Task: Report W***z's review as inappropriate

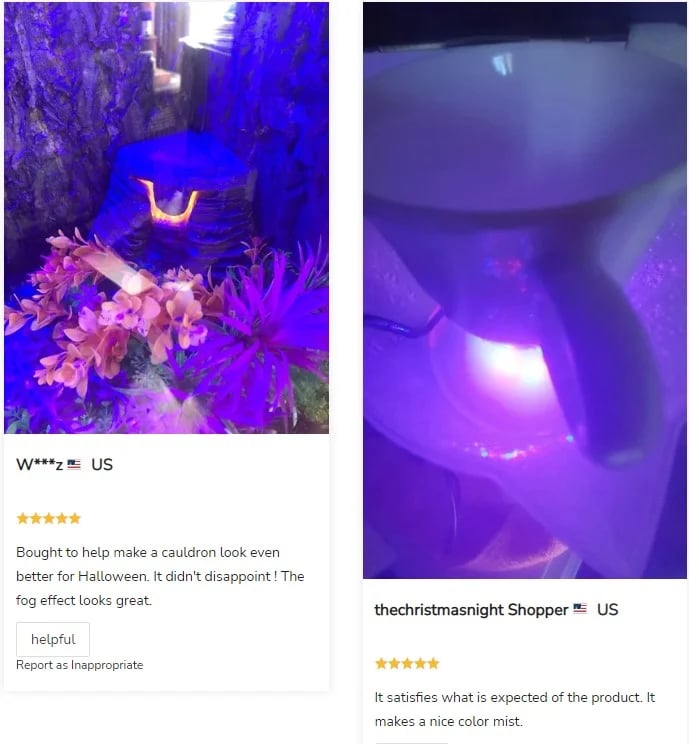Action: (x=80, y=665)
